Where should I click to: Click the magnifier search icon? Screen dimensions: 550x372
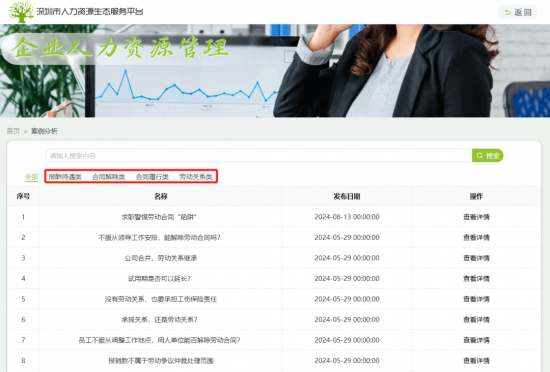click(479, 155)
